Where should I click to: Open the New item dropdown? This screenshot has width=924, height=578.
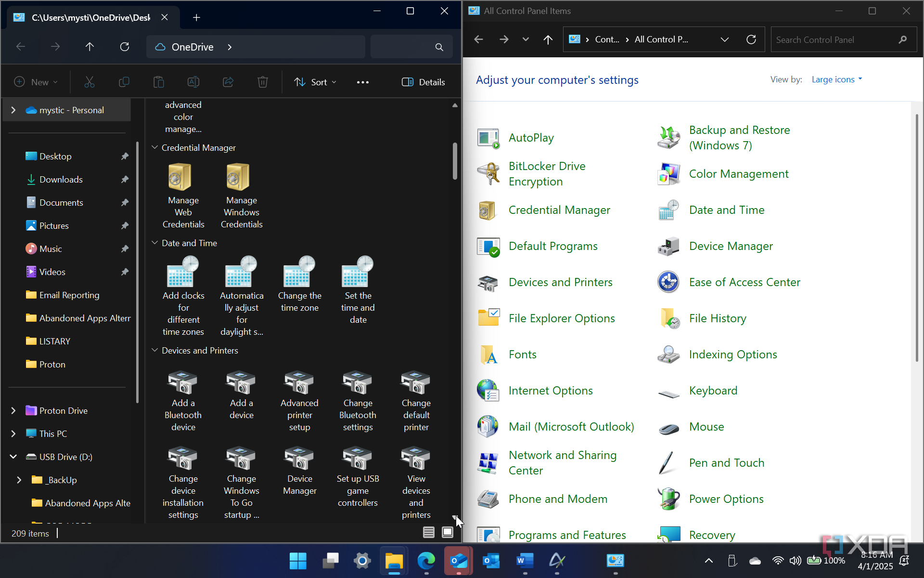[36, 82]
